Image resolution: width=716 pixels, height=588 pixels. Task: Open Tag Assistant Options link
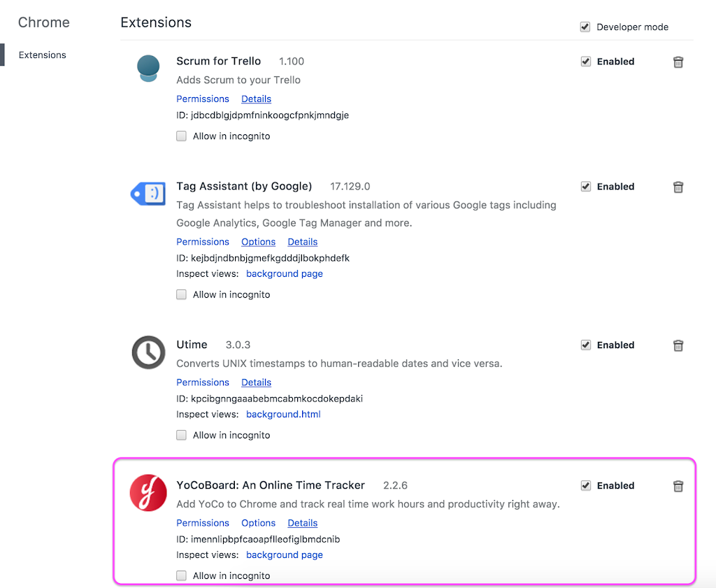[259, 242]
